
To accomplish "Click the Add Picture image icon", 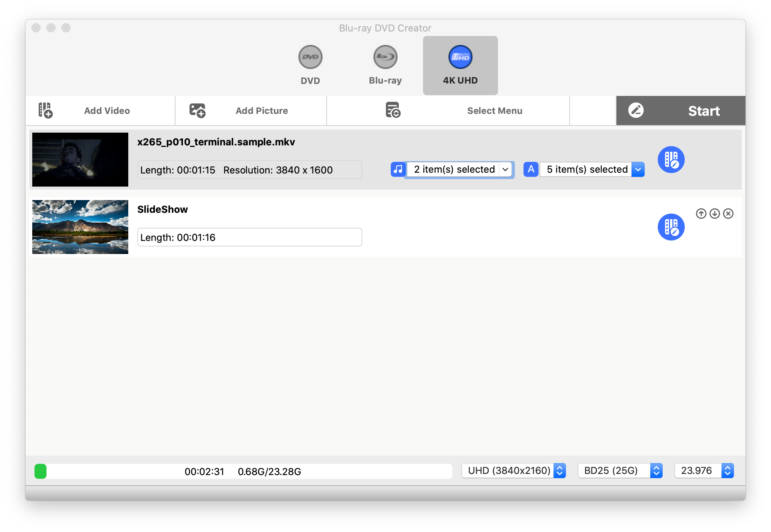I will click(x=197, y=111).
